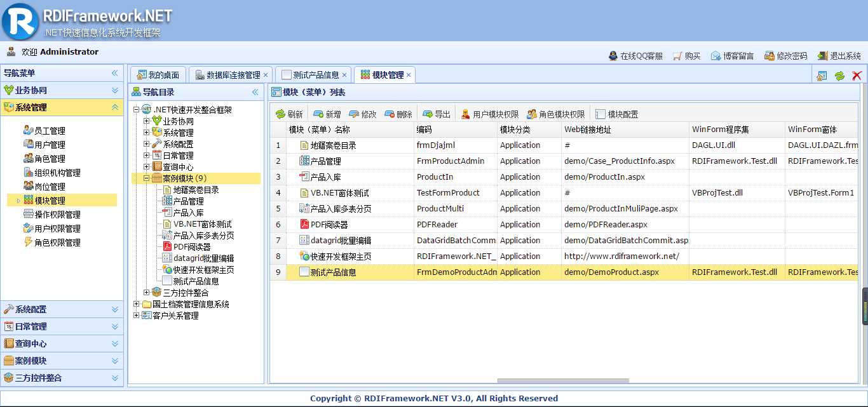Click the 删除 delete module button

(x=398, y=114)
